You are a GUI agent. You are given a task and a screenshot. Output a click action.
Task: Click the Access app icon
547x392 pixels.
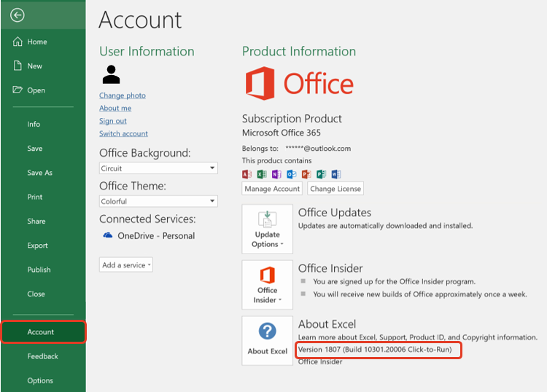pyautogui.click(x=247, y=174)
